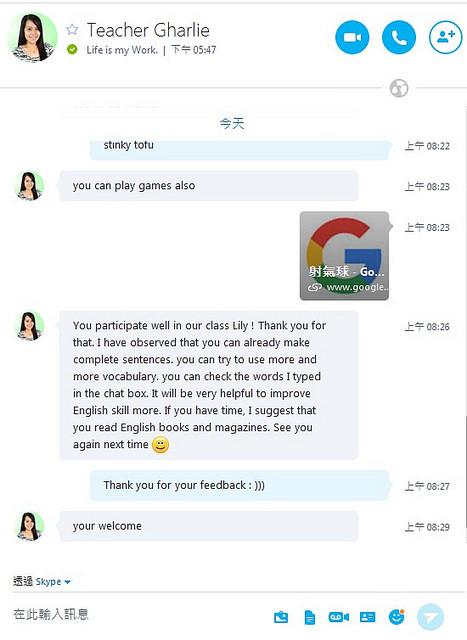This screenshot has width=467, height=640.
Task: Click the globe icon below the header
Action: tap(399, 88)
